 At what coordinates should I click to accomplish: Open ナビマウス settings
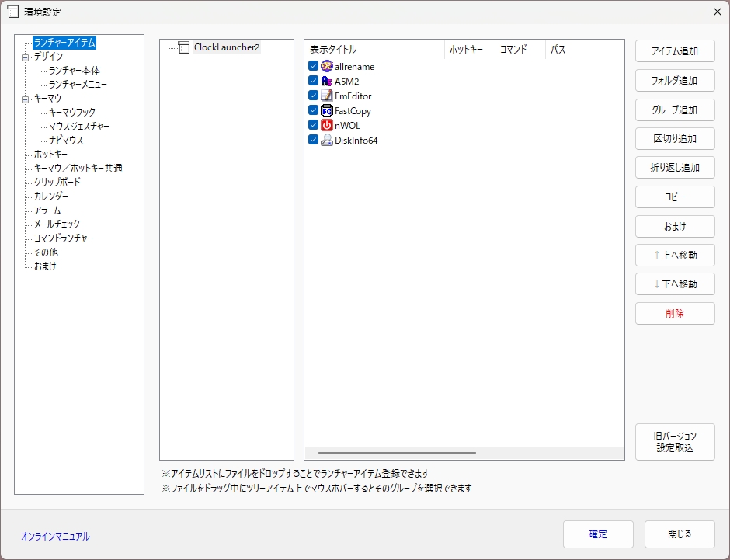66,140
